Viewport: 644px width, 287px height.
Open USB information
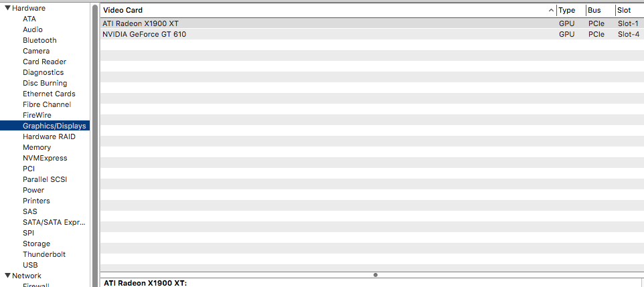(x=30, y=265)
